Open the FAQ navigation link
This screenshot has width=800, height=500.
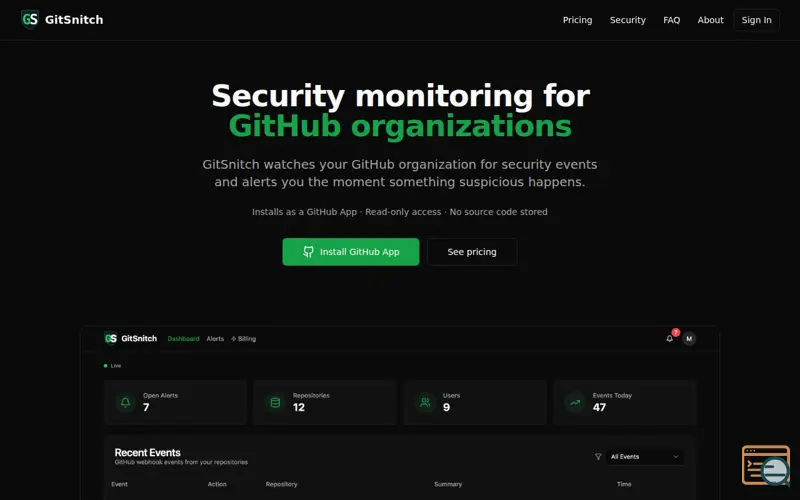[671, 20]
